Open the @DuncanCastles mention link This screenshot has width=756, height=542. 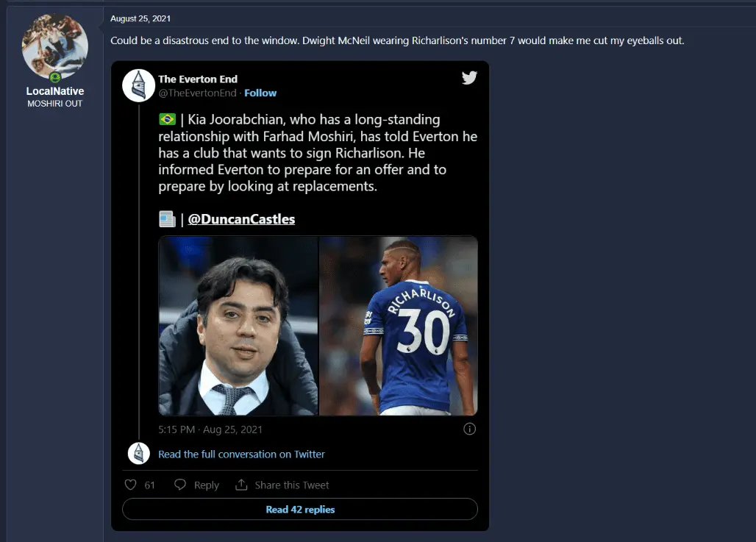pyautogui.click(x=241, y=219)
